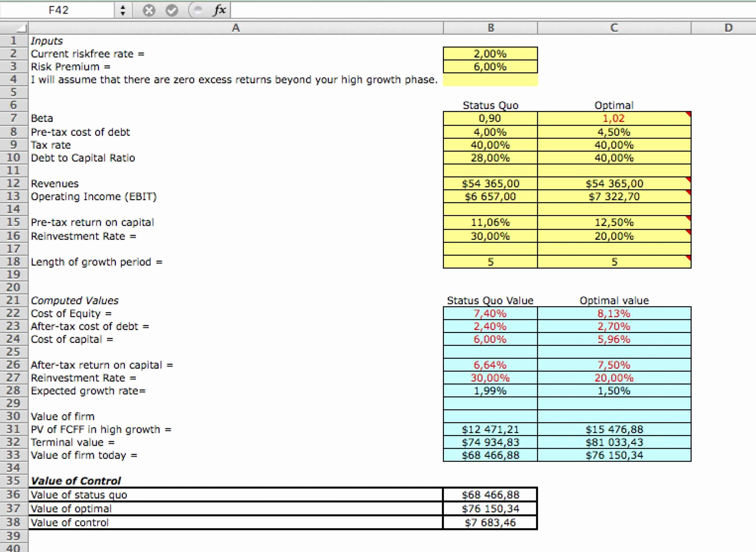Click the round button beside the fx icon
This screenshot has width=756, height=552.
[x=197, y=10]
